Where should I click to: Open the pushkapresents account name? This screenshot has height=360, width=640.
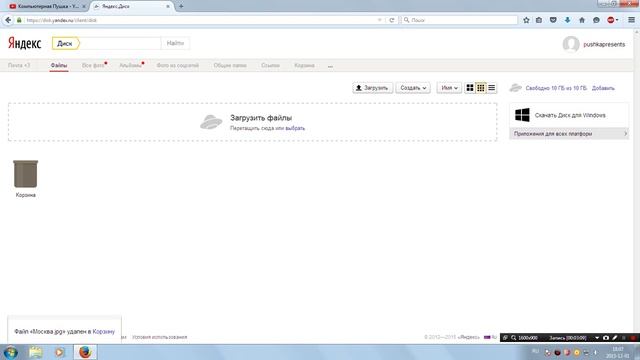604,44
